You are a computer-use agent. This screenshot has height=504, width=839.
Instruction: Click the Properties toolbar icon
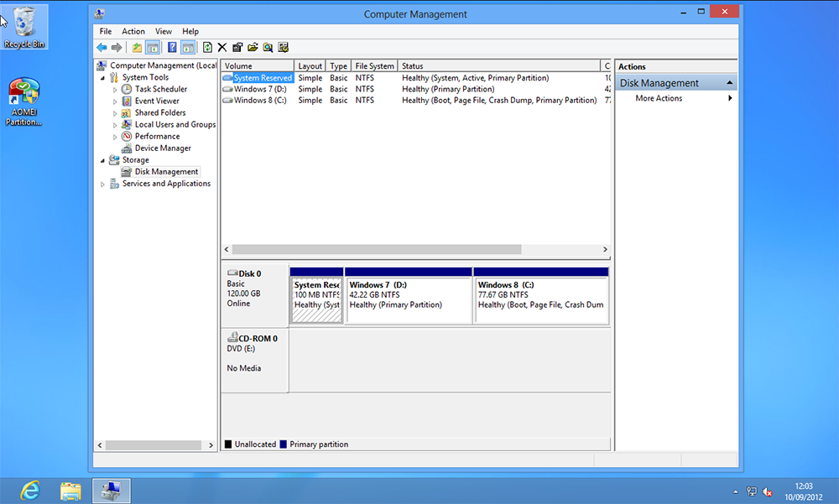coord(237,48)
